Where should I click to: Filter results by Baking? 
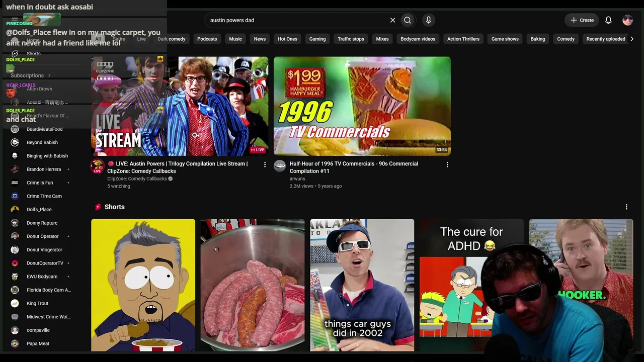[x=538, y=39]
